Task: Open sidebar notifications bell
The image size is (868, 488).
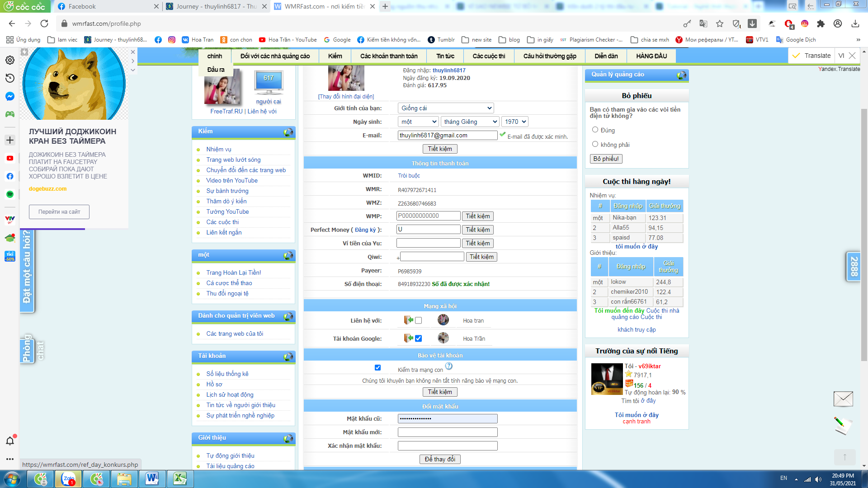Action: [x=9, y=441]
